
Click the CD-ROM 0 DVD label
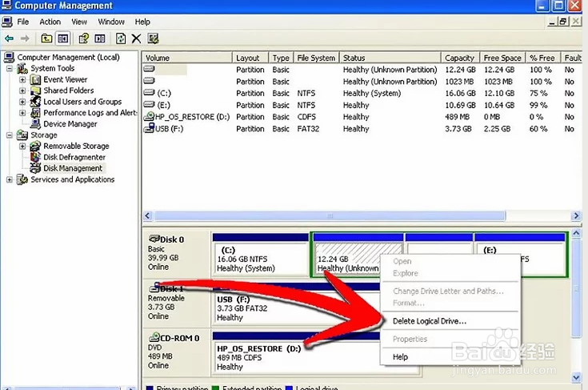click(x=176, y=352)
